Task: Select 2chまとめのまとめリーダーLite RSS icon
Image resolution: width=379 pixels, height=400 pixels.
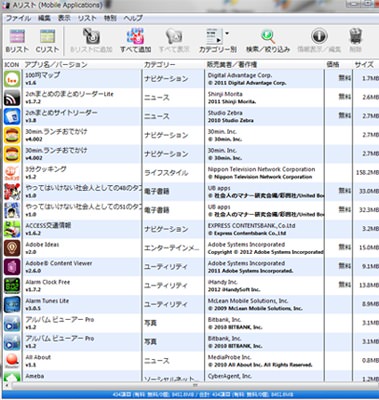Action: pos(12,98)
